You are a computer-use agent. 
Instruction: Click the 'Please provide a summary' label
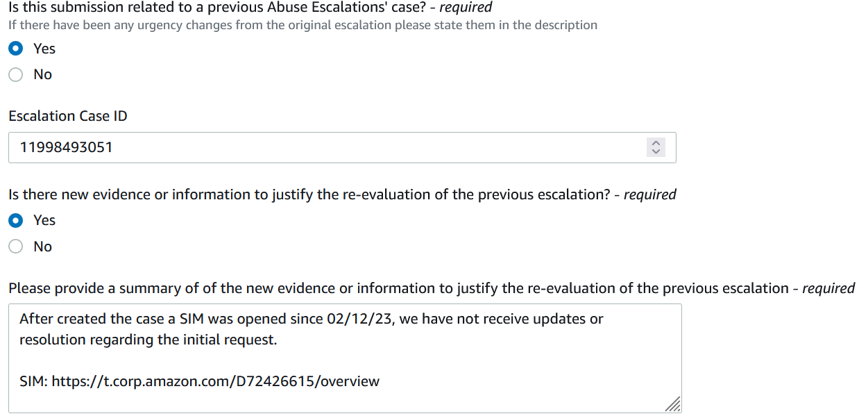(x=432, y=288)
